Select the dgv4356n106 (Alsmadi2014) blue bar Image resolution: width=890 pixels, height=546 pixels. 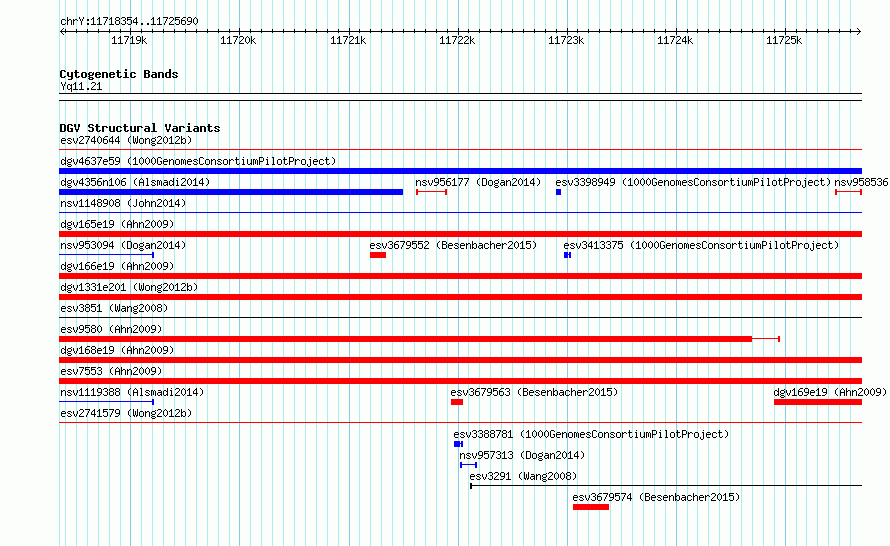pyautogui.click(x=231, y=192)
